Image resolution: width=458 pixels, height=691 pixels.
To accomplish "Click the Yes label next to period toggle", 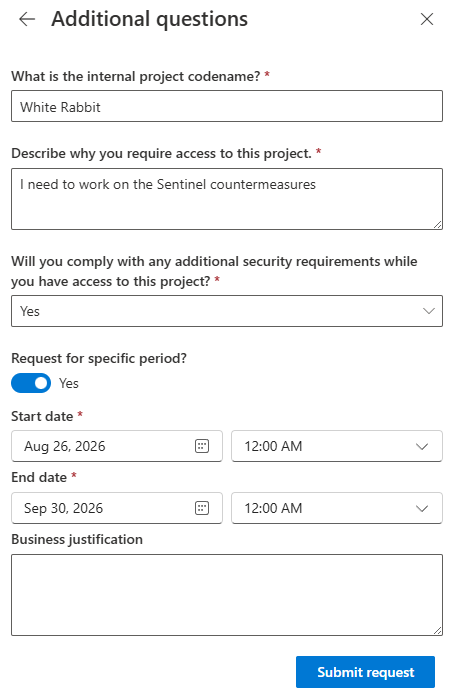I will [x=69, y=383].
